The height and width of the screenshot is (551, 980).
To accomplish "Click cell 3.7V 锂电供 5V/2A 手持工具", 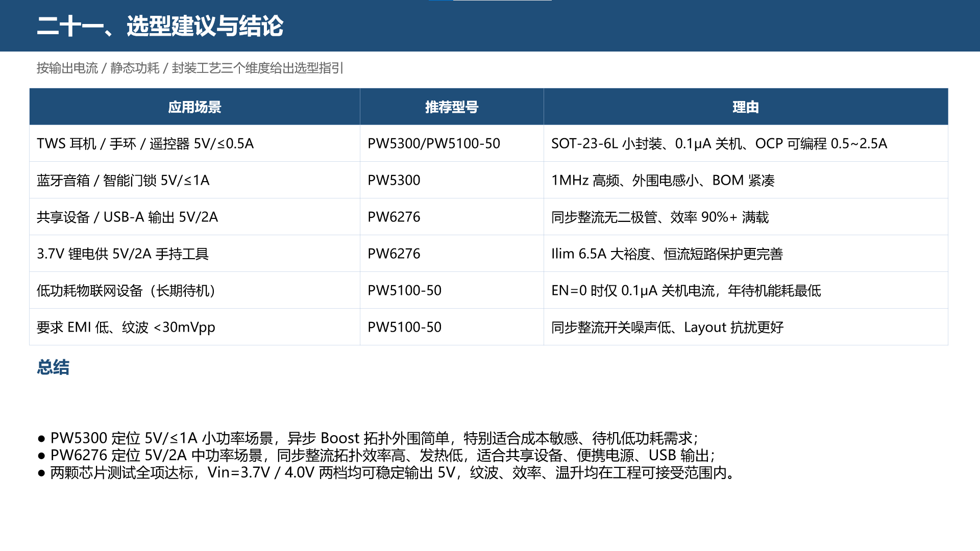I will tap(194, 254).
